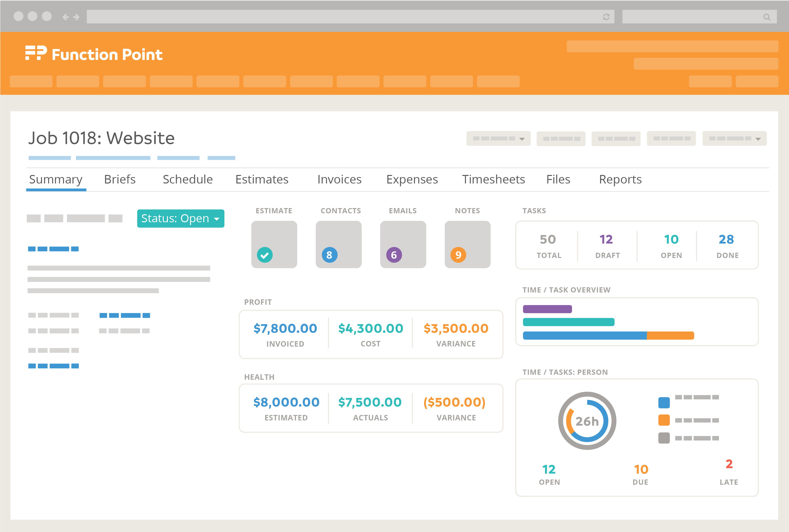
Task: Switch to the Briefs tab
Action: pos(120,179)
